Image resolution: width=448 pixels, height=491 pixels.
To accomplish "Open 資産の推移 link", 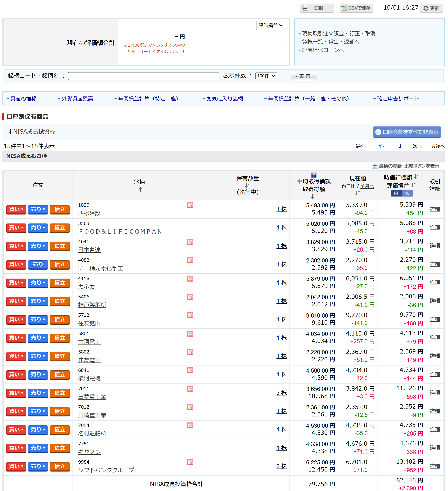I will [x=23, y=99].
